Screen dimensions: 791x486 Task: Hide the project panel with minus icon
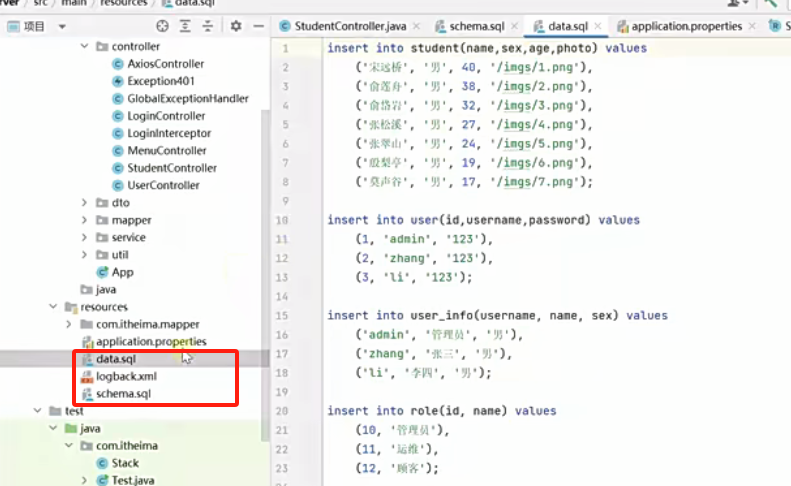pyautogui.click(x=258, y=26)
